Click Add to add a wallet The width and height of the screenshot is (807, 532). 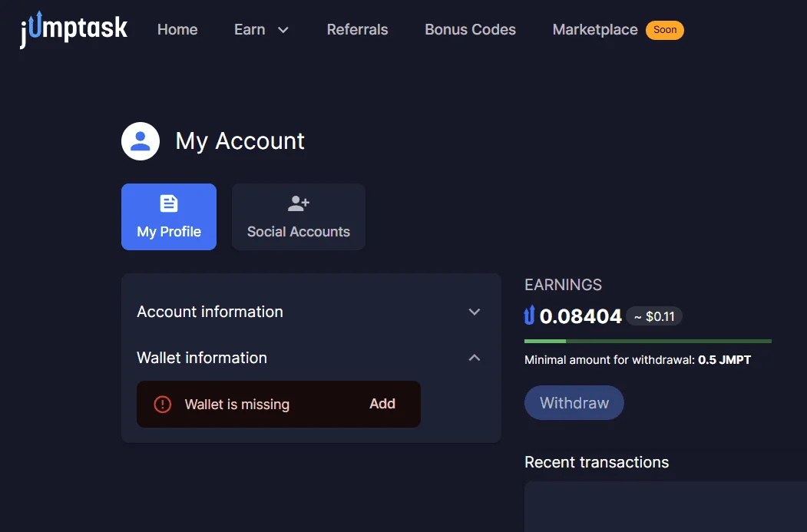pos(382,404)
